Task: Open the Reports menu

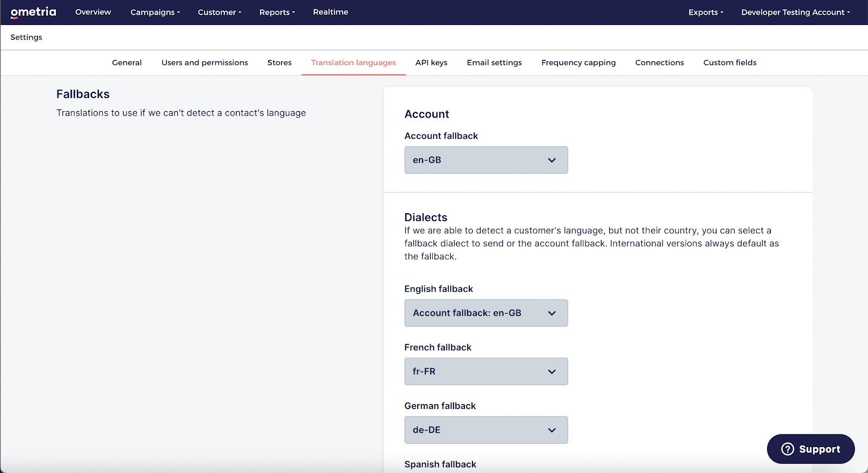Action: click(x=277, y=12)
